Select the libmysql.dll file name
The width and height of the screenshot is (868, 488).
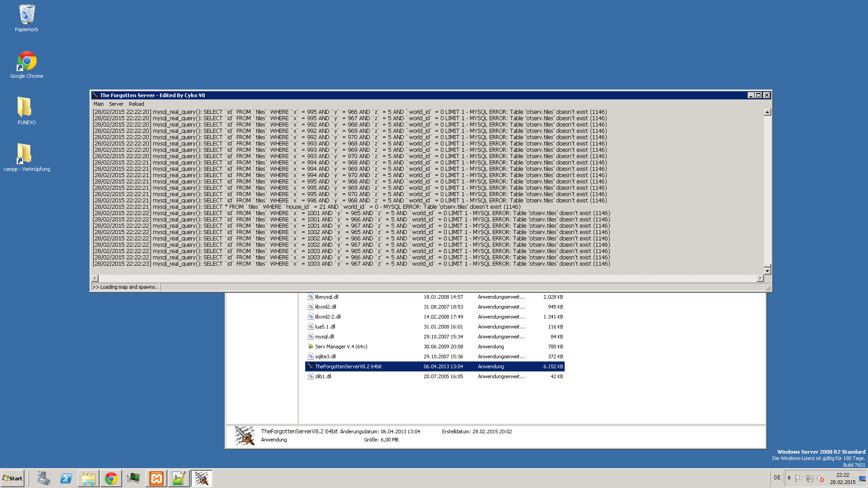click(x=327, y=297)
